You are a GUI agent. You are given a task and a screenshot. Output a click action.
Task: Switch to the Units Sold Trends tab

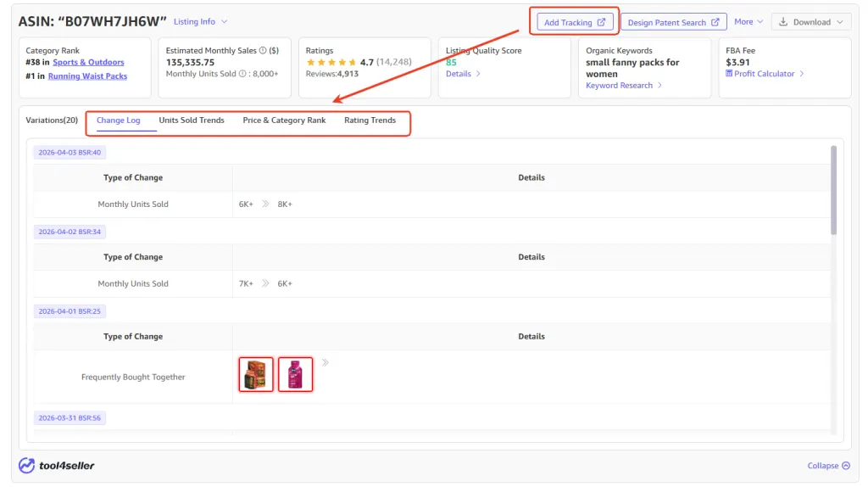192,120
